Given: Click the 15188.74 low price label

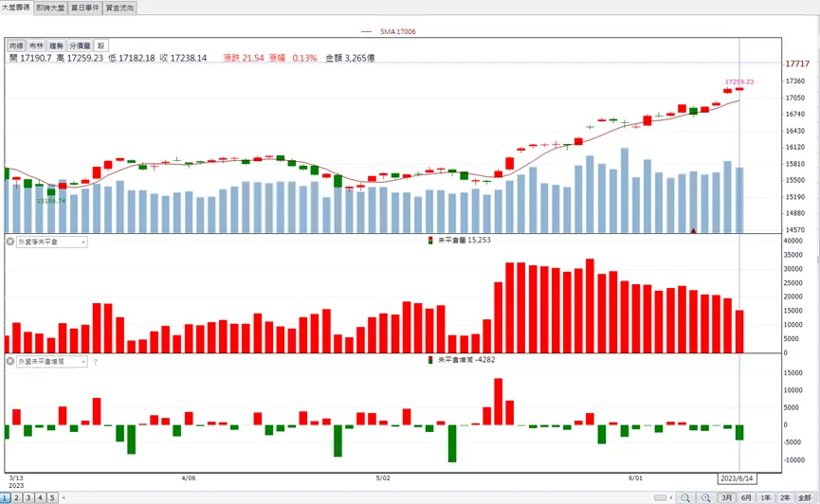Looking at the screenshot, I should coord(51,201).
